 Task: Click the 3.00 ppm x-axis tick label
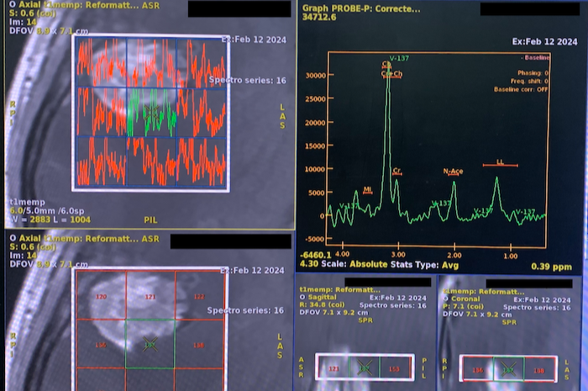tap(398, 255)
